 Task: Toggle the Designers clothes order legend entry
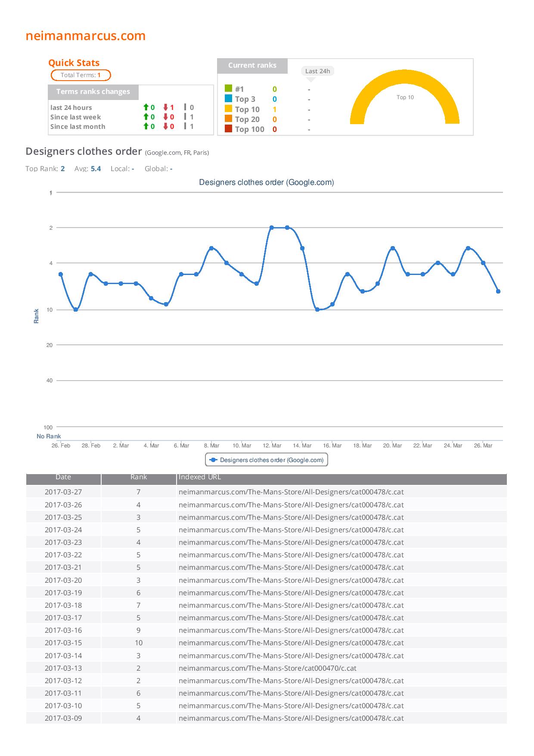click(267, 460)
